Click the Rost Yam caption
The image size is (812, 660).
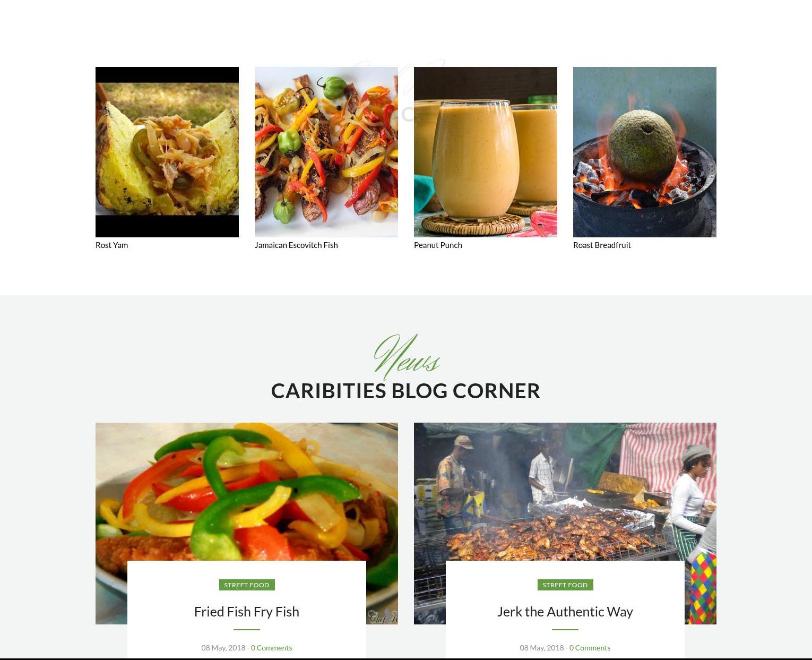111,245
